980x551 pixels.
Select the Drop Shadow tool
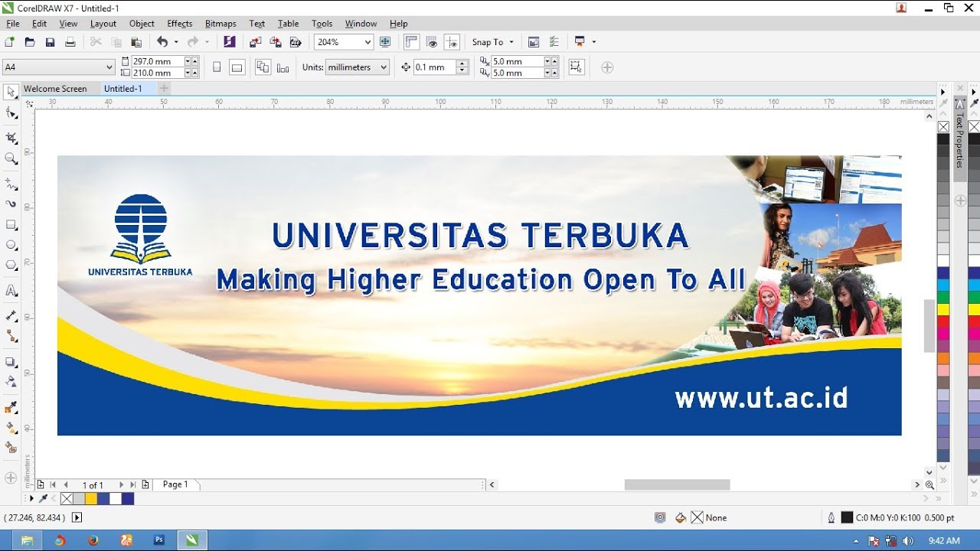[x=11, y=361]
